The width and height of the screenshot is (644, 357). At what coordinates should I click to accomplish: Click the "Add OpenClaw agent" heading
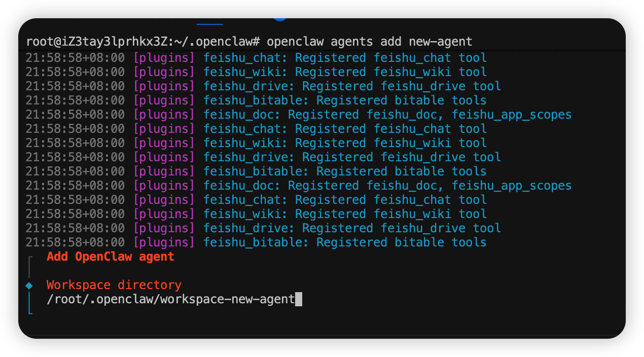110,257
